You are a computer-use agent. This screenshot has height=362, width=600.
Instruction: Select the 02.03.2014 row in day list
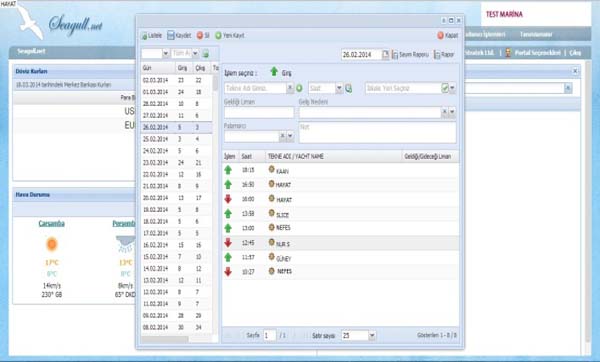176,80
